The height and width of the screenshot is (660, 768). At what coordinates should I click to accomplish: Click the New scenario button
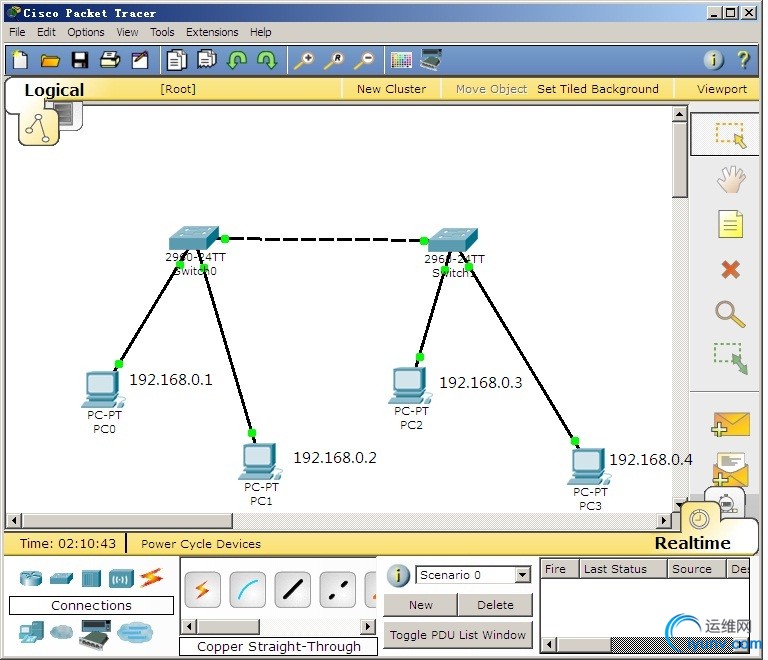[420, 605]
